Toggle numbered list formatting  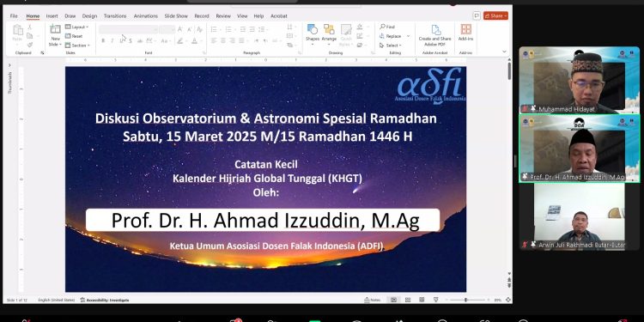click(229, 29)
